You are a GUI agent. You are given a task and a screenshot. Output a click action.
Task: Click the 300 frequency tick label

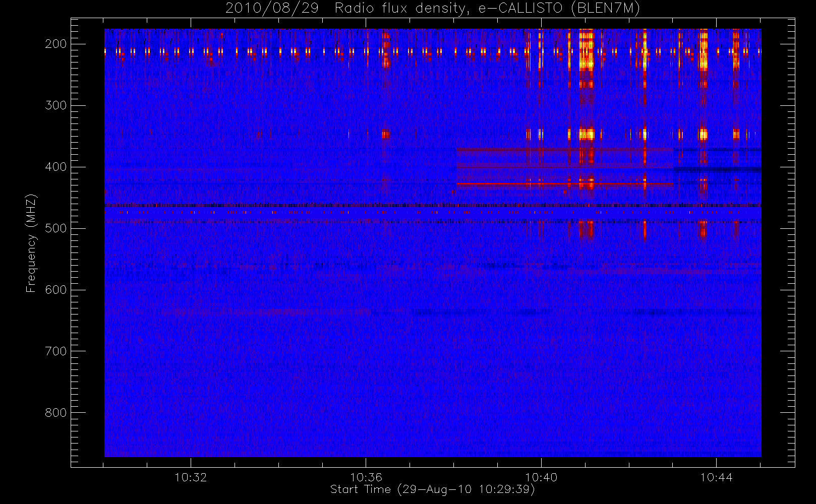point(56,105)
